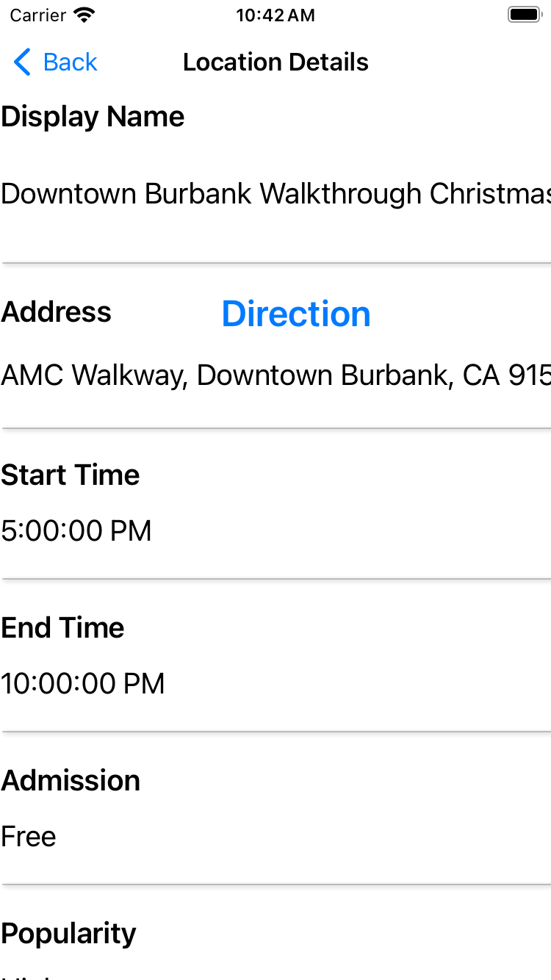Tap the Popularity heading
Image resolution: width=551 pixels, height=980 pixels.
tap(69, 934)
